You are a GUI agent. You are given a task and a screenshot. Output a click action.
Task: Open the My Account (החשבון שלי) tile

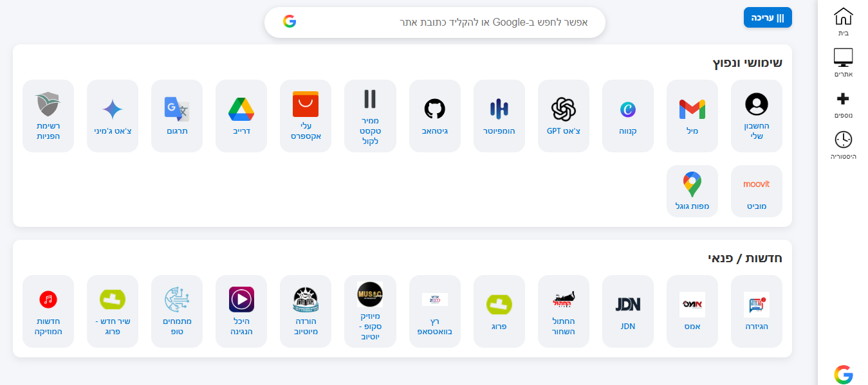point(757,116)
